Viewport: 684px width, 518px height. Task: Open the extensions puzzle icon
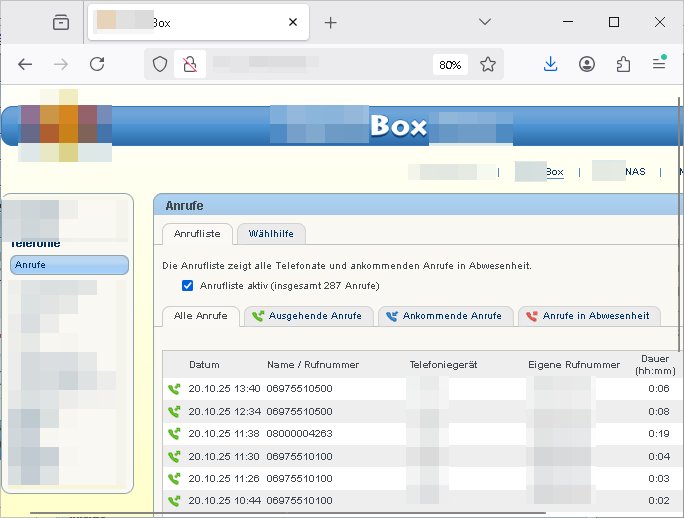(x=623, y=64)
